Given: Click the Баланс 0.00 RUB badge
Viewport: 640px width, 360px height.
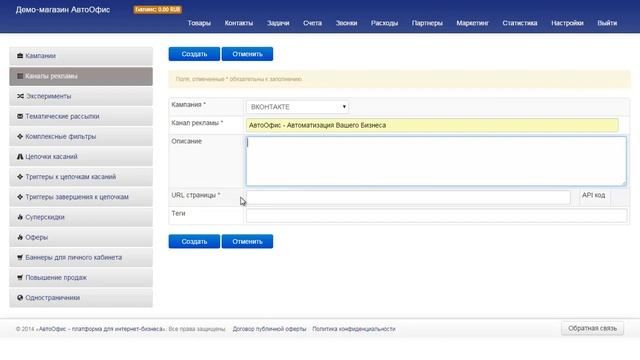Looking at the screenshot, I should click(x=158, y=9).
